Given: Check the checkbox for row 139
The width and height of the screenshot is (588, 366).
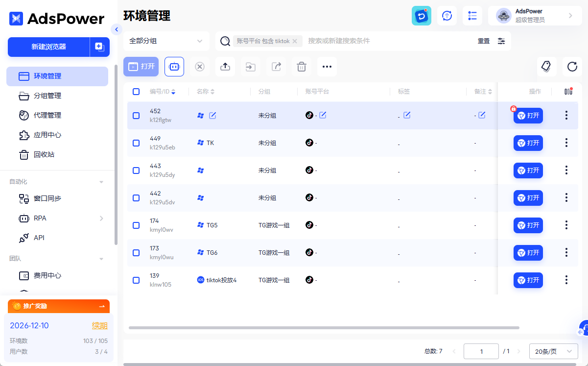Looking at the screenshot, I should pyautogui.click(x=136, y=280).
